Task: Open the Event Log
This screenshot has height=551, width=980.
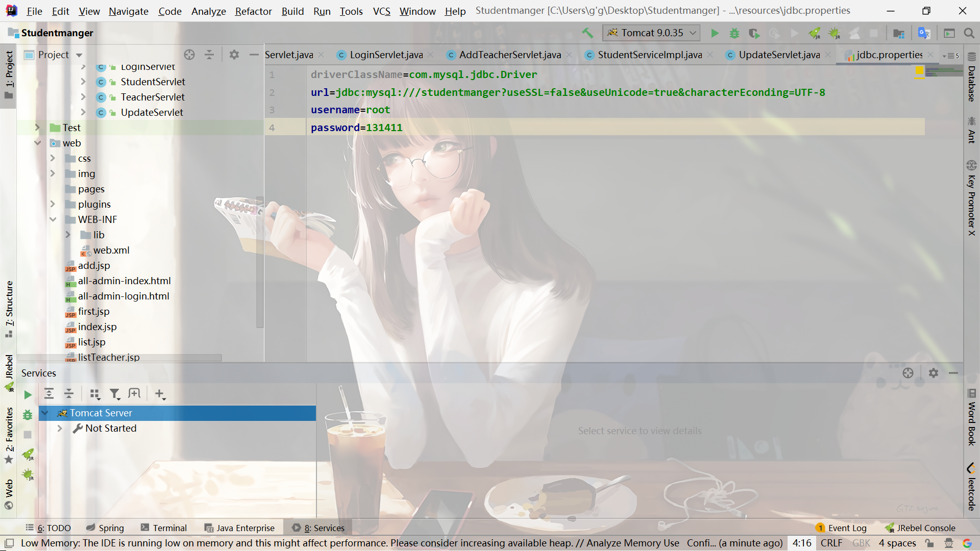Action: pyautogui.click(x=841, y=528)
